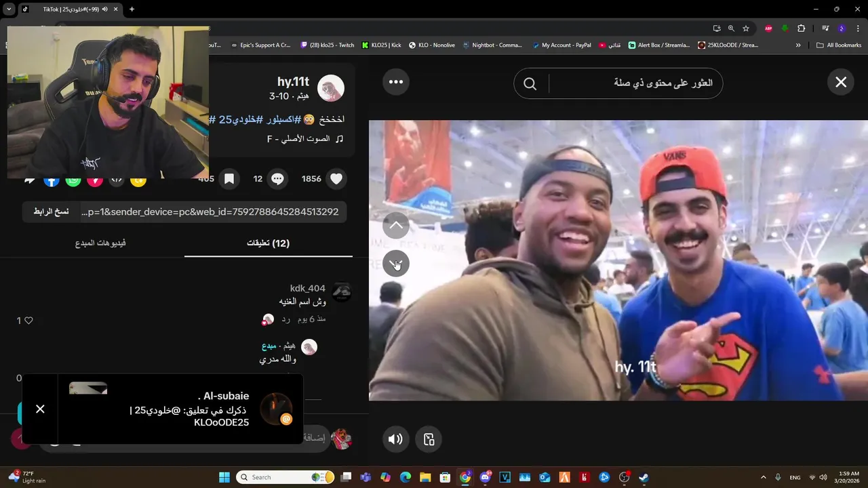
Task: Open the Epic's Support A Cr... bookmark
Action: pyautogui.click(x=260, y=45)
